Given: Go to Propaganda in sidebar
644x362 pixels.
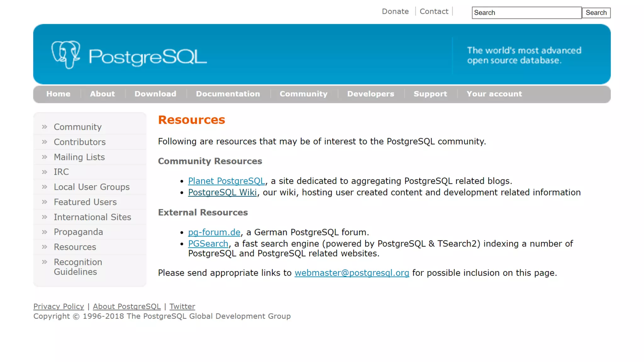Looking at the screenshot, I should click(78, 232).
